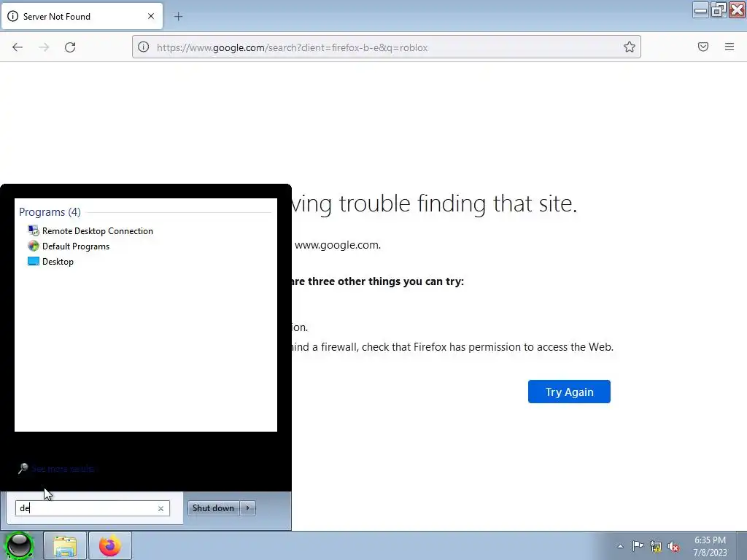Minimize the Firefox window
The height and width of the screenshot is (560, 747).
(x=700, y=10)
